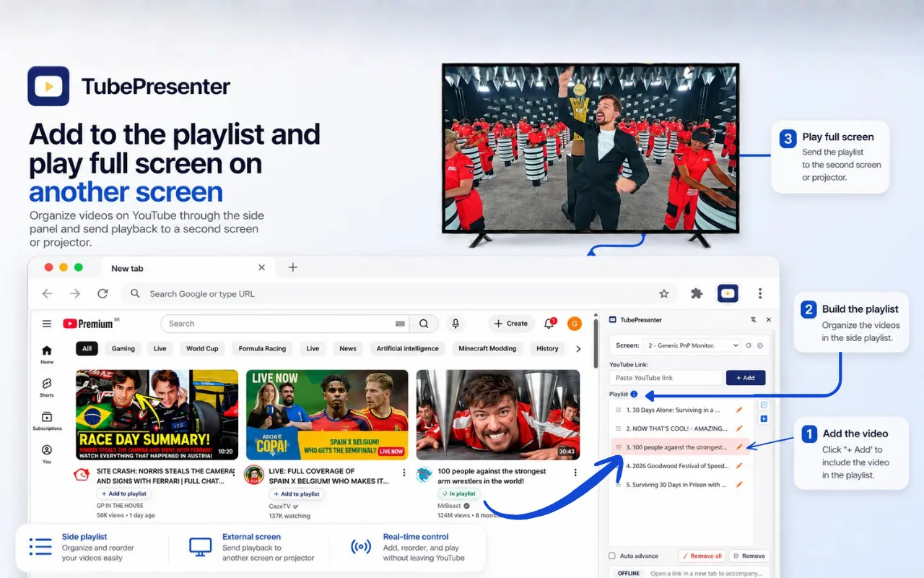
Task: Click the play button beside the playlist
Action: click(764, 418)
